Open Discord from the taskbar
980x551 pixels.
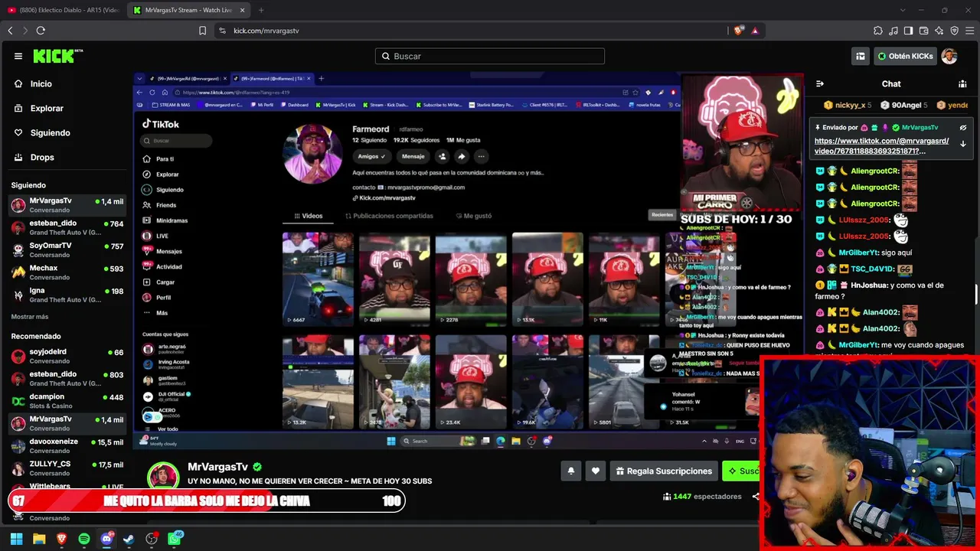106,539
